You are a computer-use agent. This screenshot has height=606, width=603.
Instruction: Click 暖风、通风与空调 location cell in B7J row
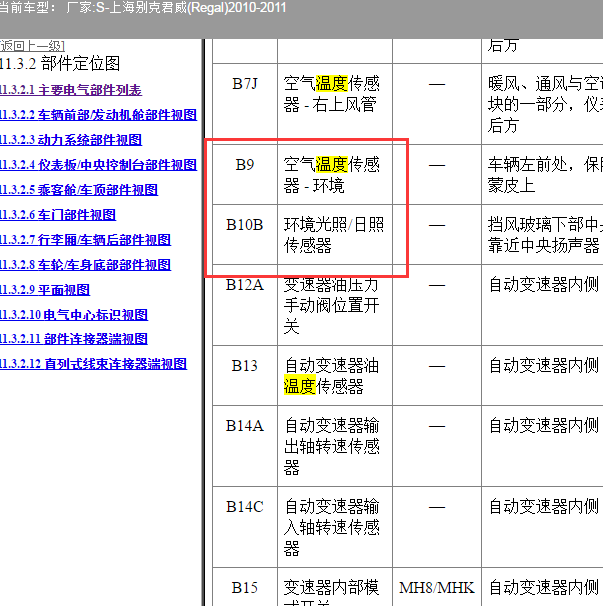542,104
